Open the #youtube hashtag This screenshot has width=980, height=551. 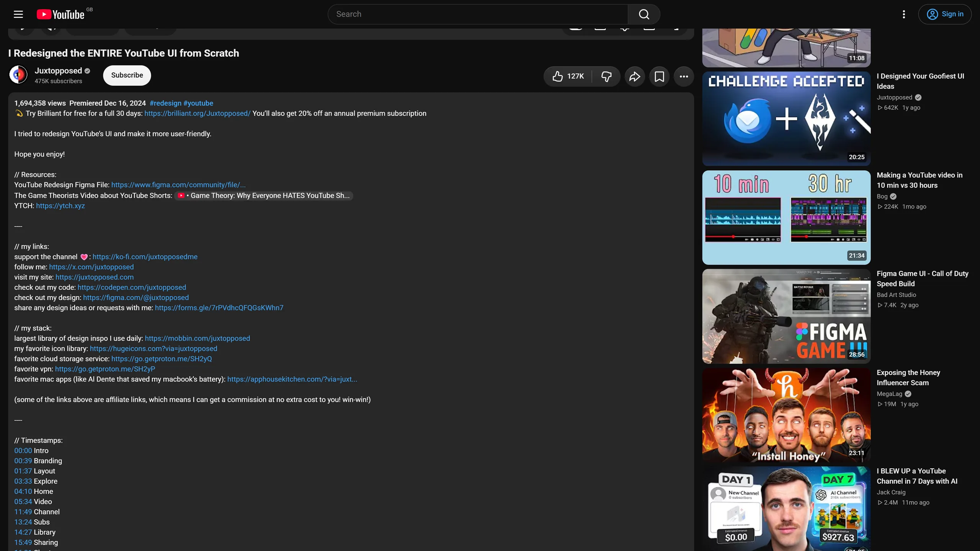[x=198, y=103]
